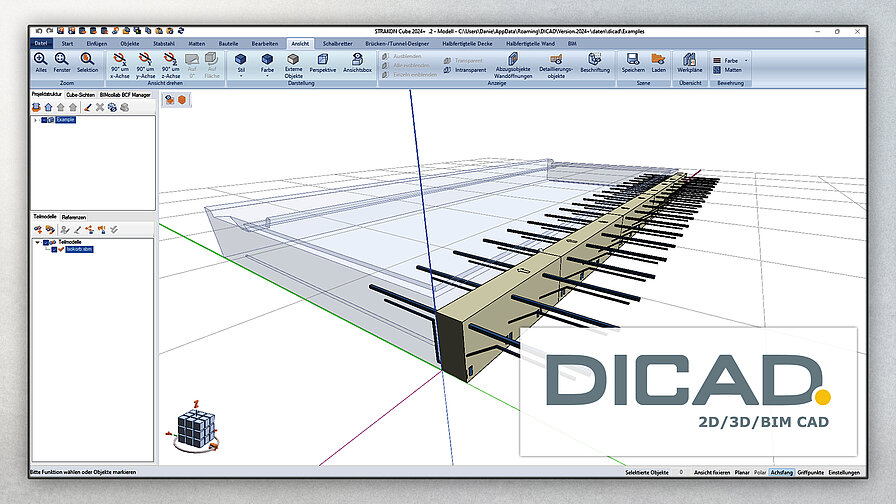
Task: Switch on Perspektive display
Action: click(323, 63)
